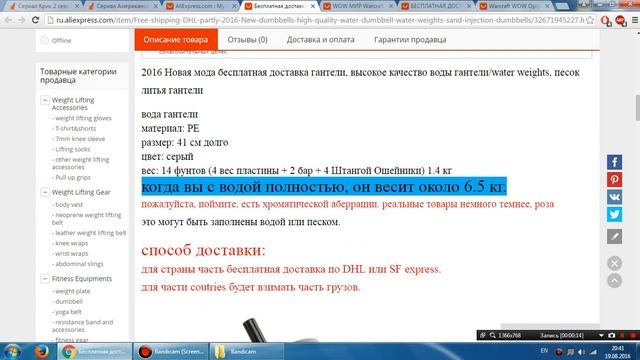Open the weight plate category link

[73, 291]
